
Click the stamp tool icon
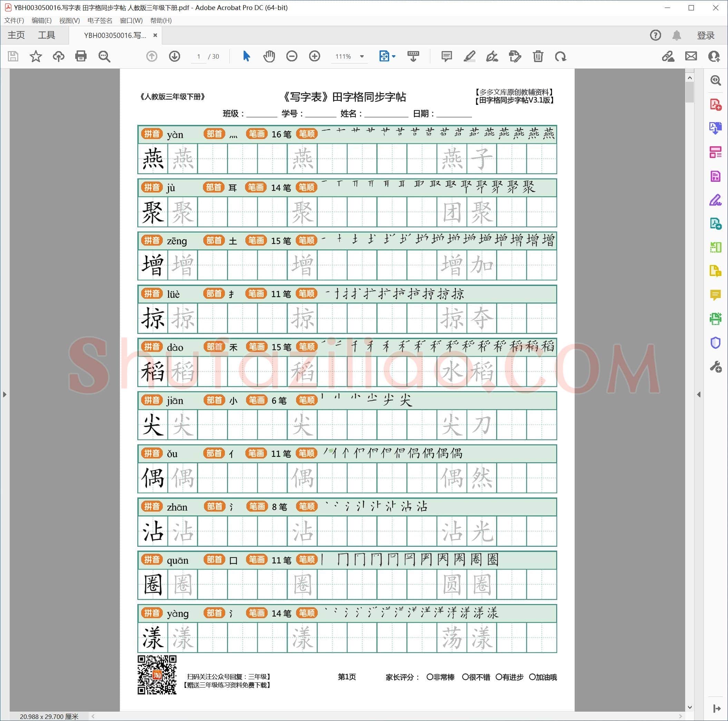[515, 57]
